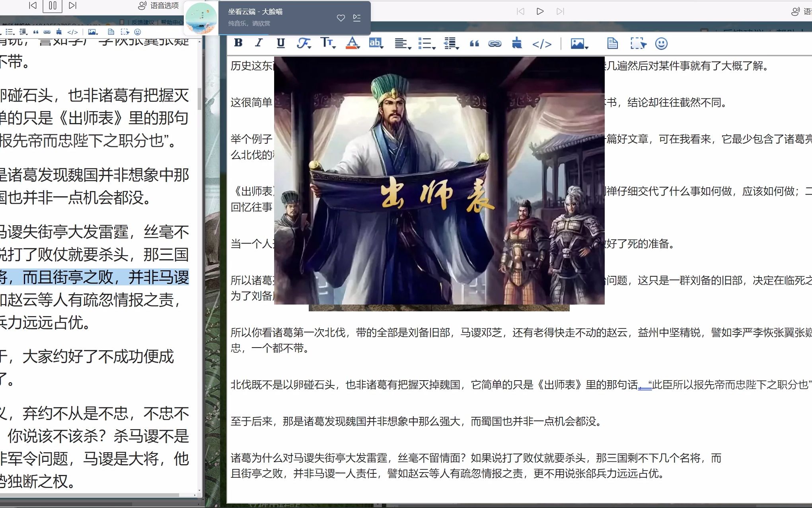Toggle bold formatting in right editor

pos(238,43)
